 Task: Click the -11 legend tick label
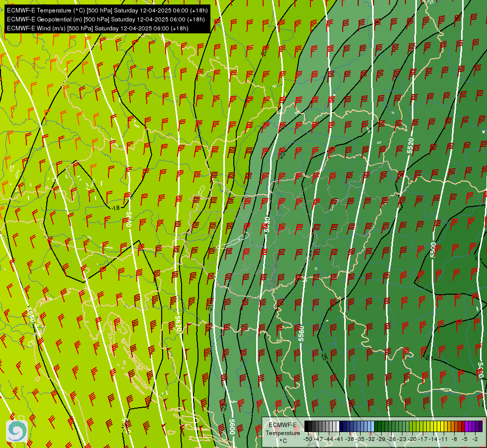click(444, 439)
